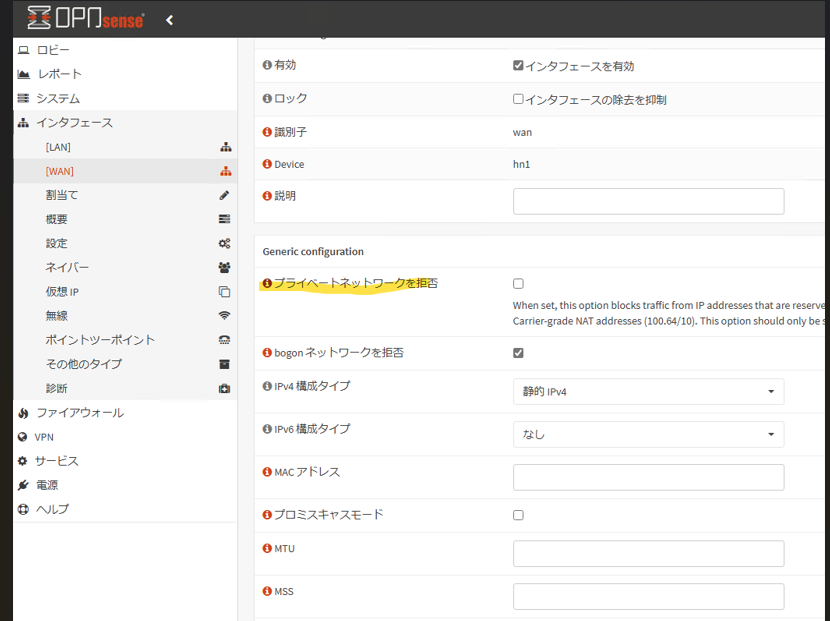Click the lifebuoy icon beside ヘルプ
The height and width of the screenshot is (621, 830).
point(23,509)
